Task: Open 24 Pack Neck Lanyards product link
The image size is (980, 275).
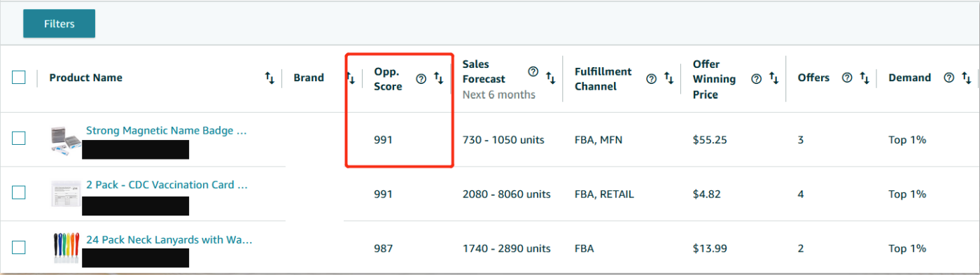Action: [x=169, y=239]
